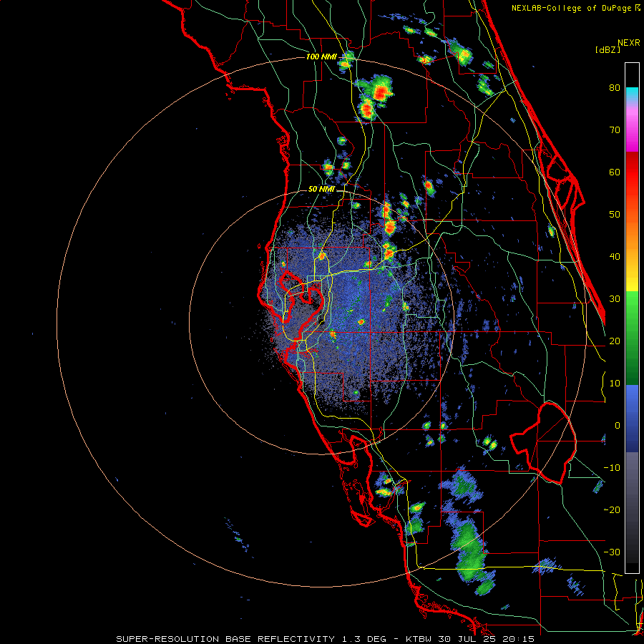644x644 pixels.
Task: Click the 1.3 DEG elevation angle text
Action: click(364, 639)
